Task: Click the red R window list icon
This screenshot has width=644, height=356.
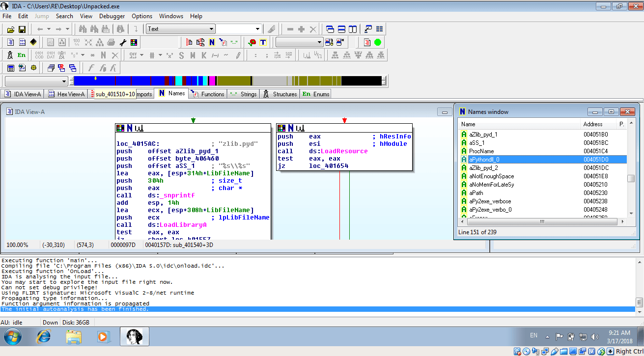Action: pos(61,68)
